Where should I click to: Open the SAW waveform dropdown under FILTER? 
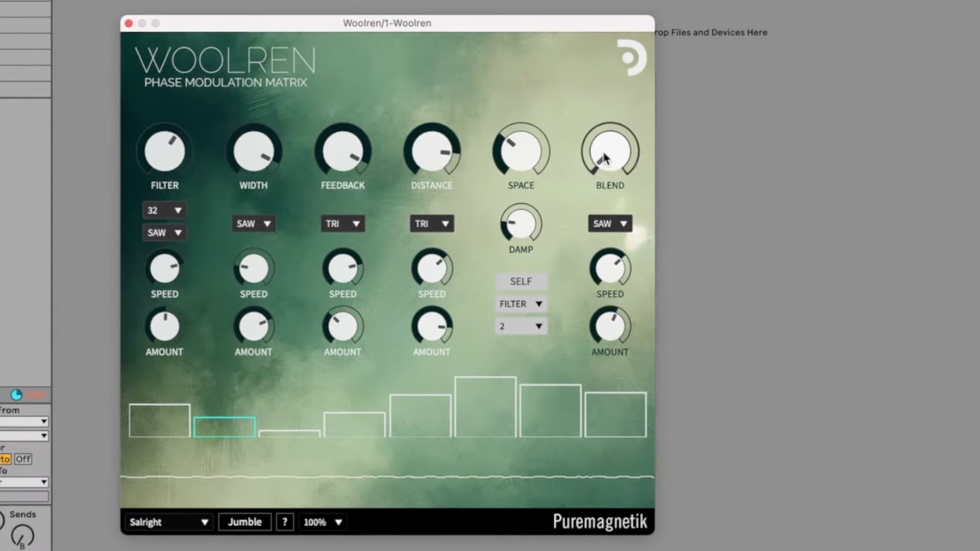click(164, 233)
